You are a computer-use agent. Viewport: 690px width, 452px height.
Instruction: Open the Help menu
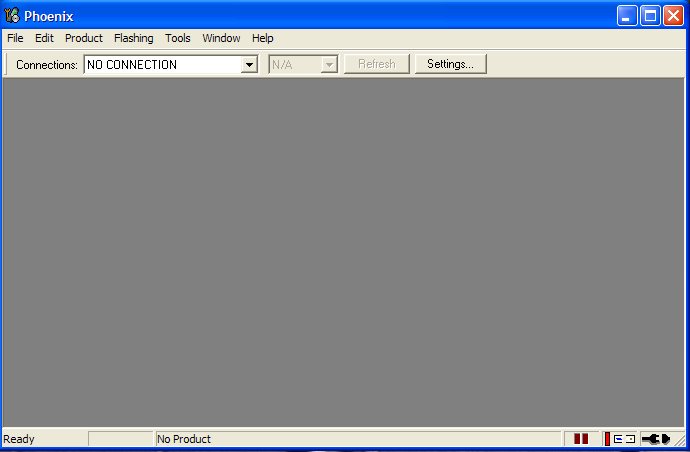coord(262,38)
